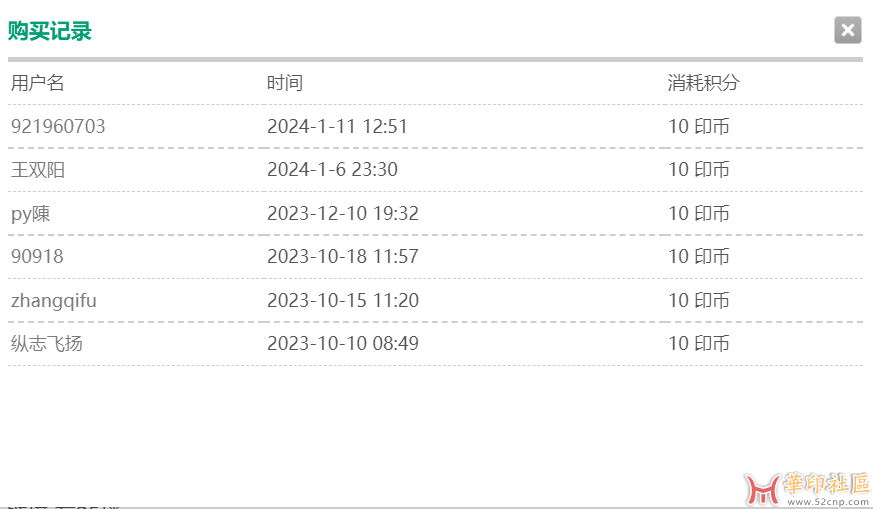873x509 pixels.
Task: Click the 2023-12-10 19:32 purchase time
Action: point(343,213)
